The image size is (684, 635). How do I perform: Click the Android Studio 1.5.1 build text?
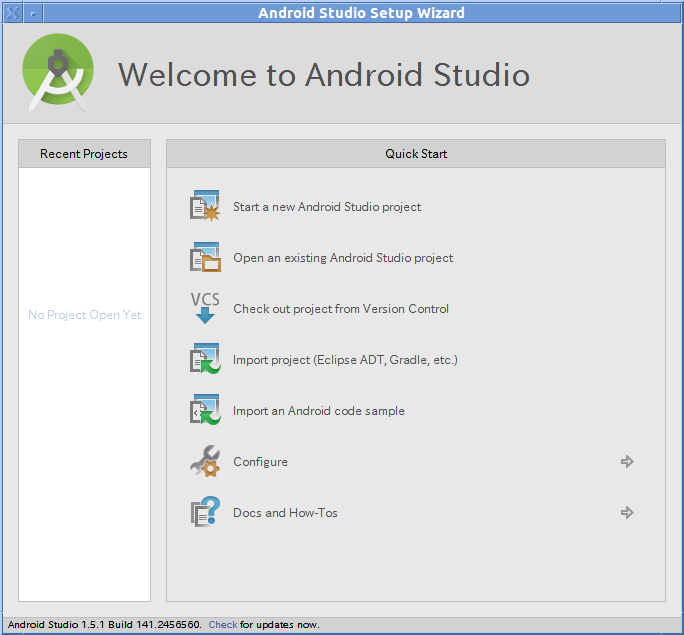(104, 625)
